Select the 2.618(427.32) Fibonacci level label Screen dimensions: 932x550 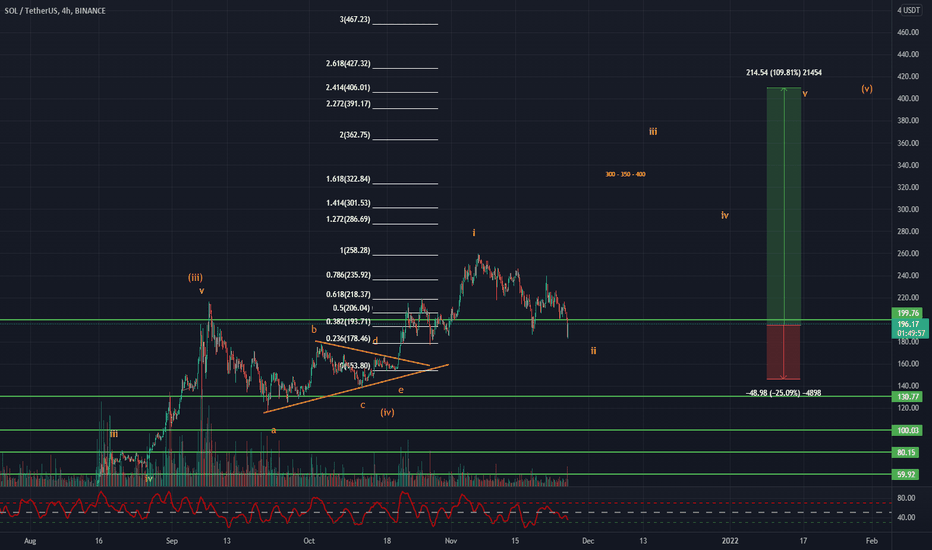pyautogui.click(x=348, y=64)
